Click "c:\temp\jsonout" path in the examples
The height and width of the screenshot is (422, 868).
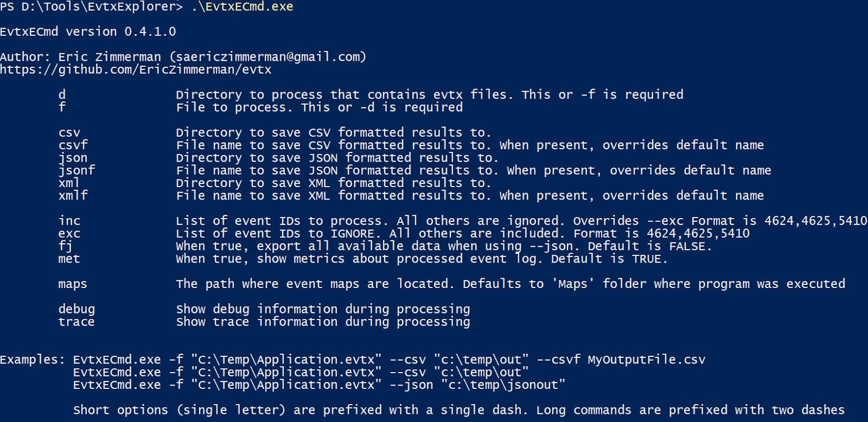click(503, 385)
